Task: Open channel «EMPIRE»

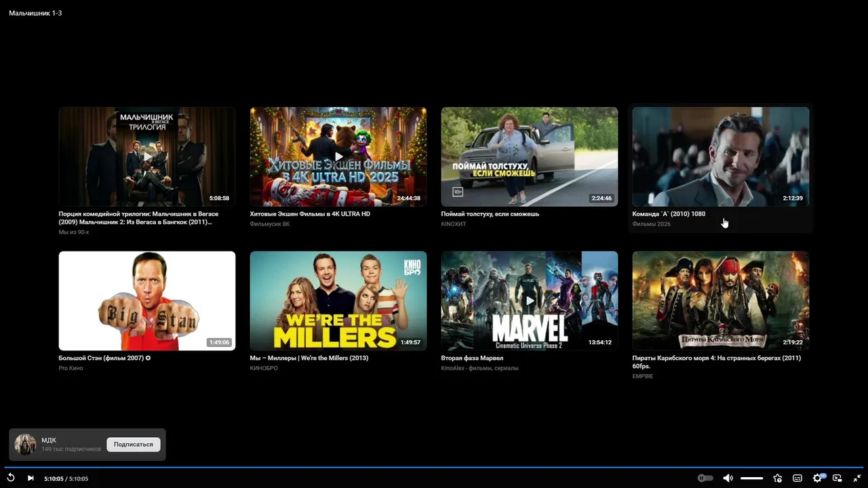Action: pos(643,376)
